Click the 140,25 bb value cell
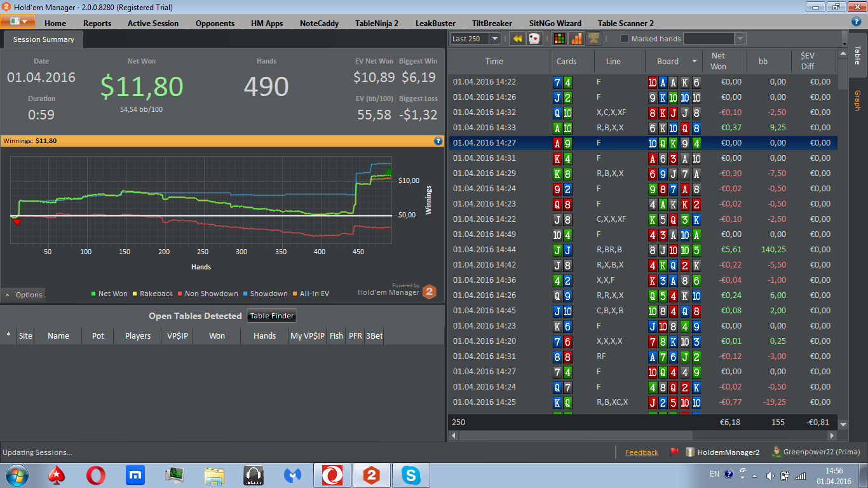 (773, 250)
